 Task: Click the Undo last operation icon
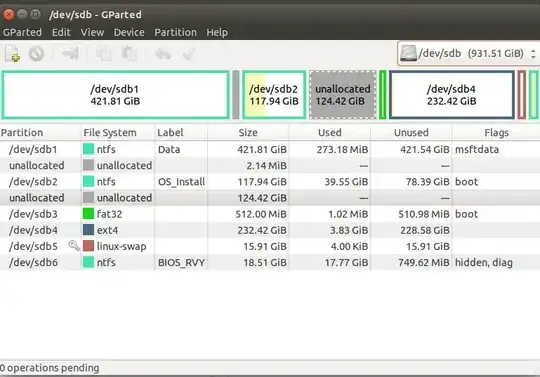[x=163, y=54]
